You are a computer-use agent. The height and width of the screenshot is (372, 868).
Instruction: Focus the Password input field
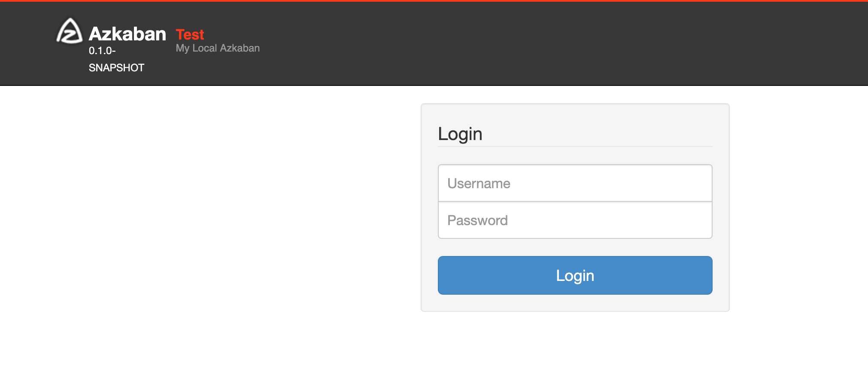[575, 220]
